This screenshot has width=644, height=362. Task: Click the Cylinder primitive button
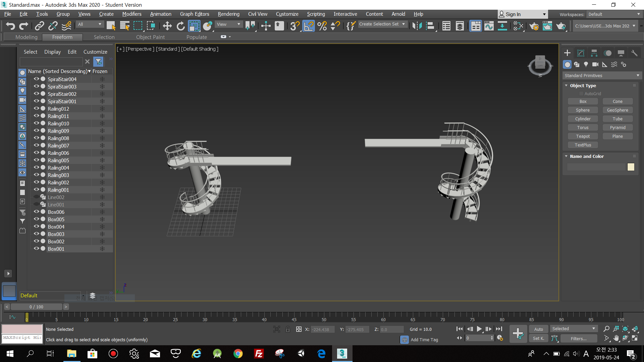pos(583,119)
